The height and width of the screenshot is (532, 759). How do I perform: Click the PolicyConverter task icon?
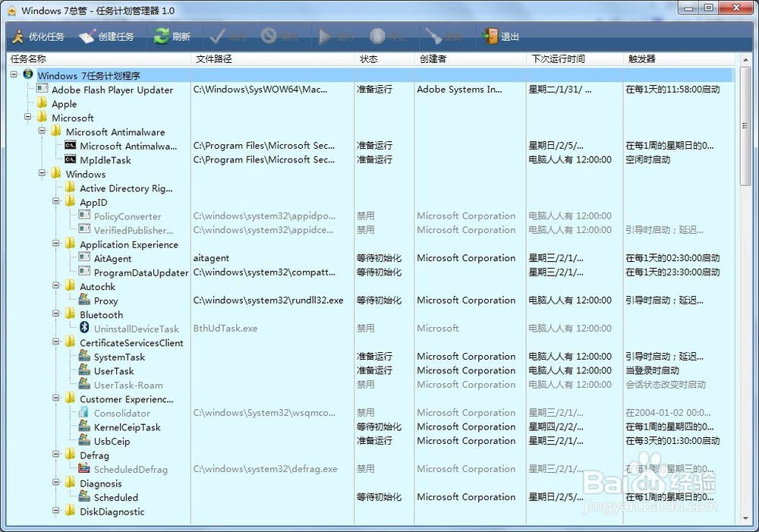pos(84,215)
